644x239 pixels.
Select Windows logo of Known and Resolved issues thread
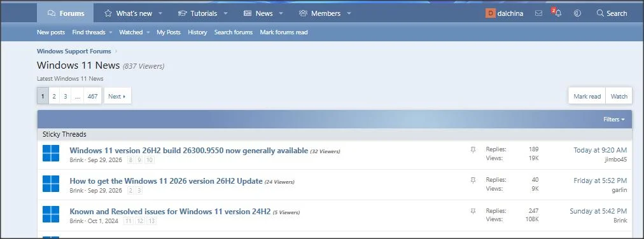point(51,214)
